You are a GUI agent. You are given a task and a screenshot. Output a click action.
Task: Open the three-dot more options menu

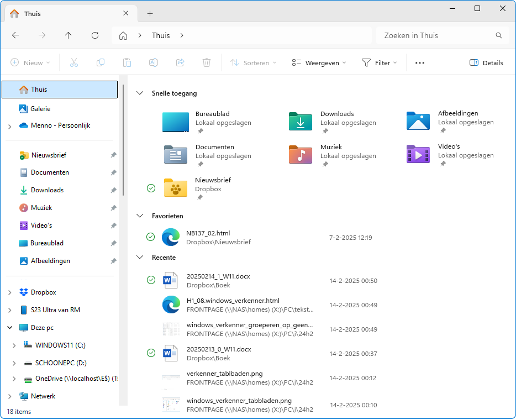pos(419,62)
